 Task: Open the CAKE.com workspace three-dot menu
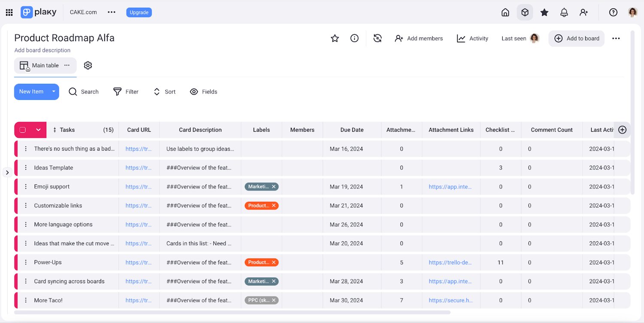pyautogui.click(x=112, y=12)
